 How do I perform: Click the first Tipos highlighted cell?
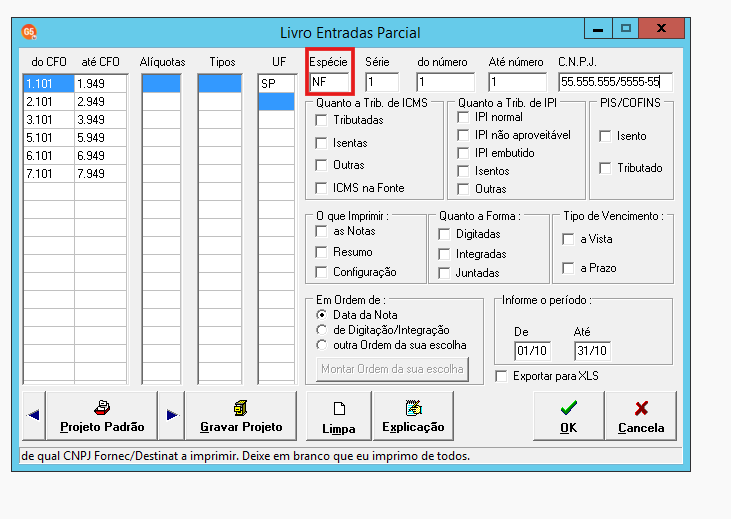pyautogui.click(x=220, y=84)
